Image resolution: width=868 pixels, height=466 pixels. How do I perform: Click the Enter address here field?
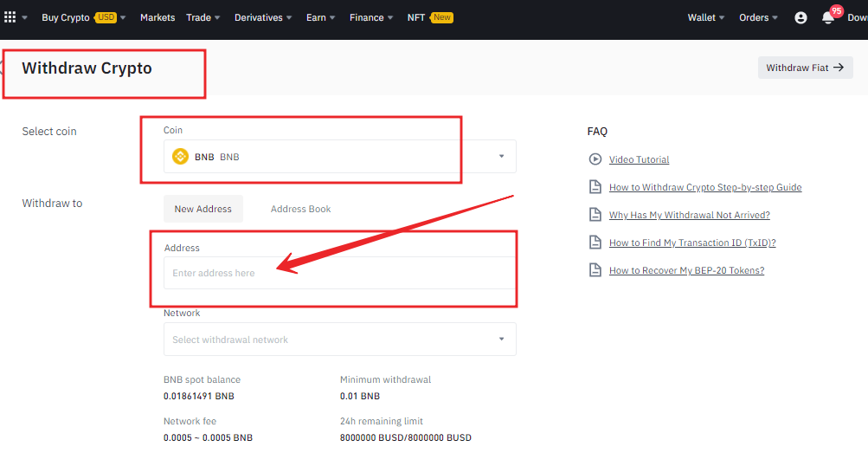coord(339,273)
